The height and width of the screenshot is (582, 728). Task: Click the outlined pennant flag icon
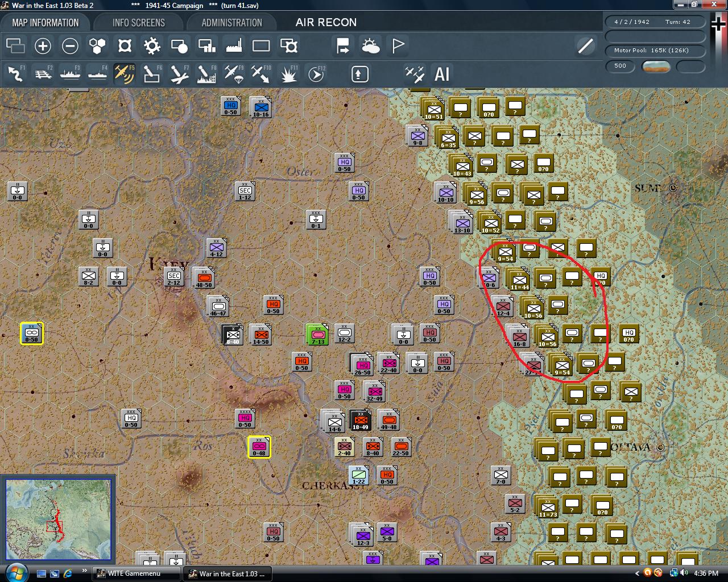coord(398,46)
